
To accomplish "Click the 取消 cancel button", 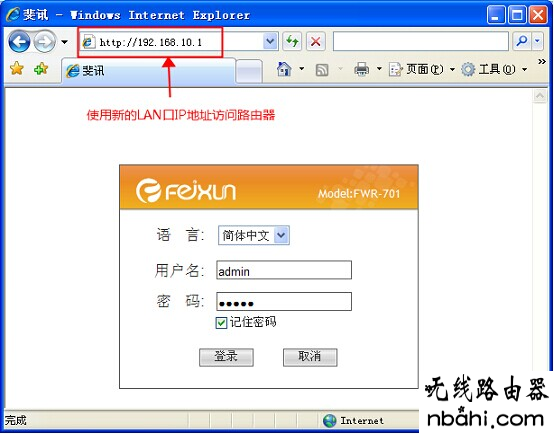I will 310,357.
